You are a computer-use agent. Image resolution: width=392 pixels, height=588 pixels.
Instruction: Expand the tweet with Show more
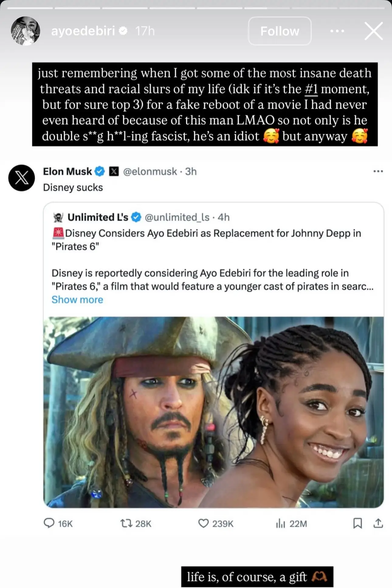point(77,299)
